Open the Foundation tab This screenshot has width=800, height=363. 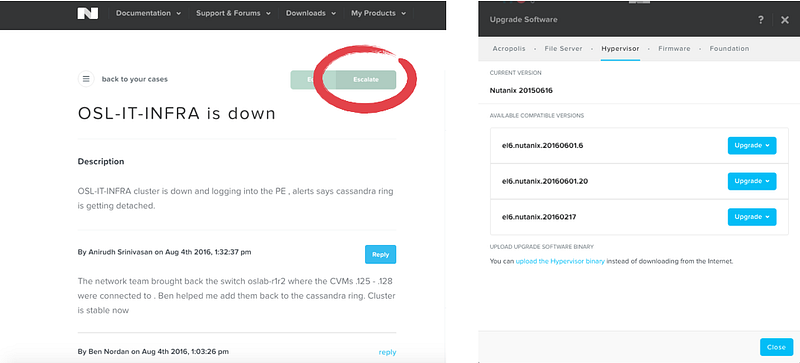tap(729, 49)
